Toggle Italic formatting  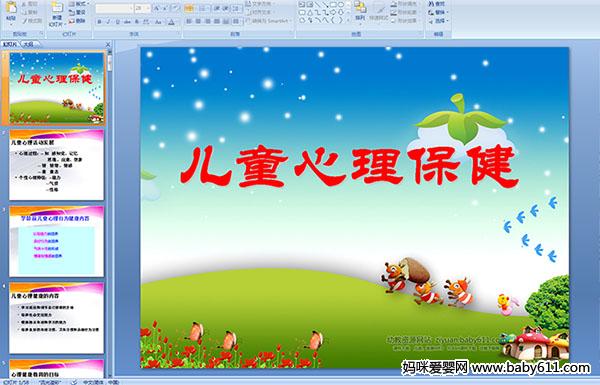coord(108,22)
